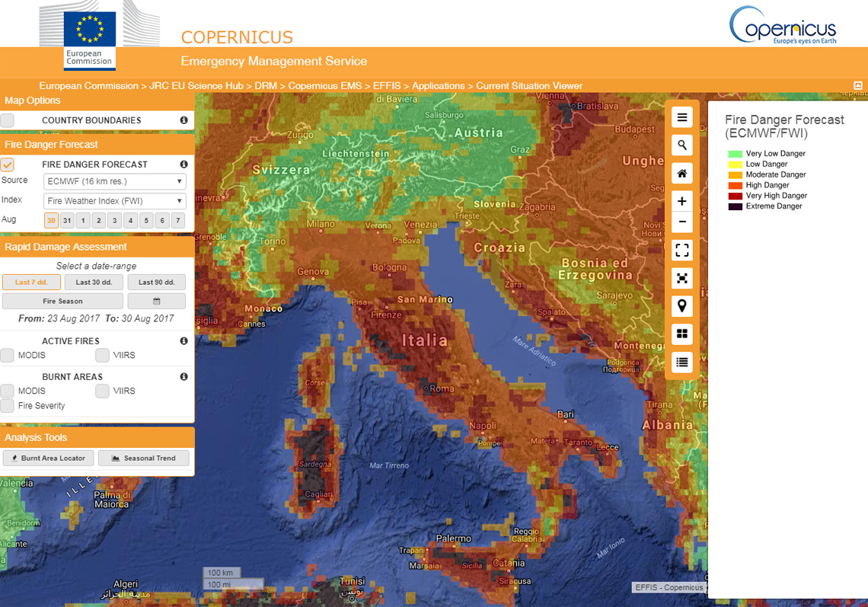Choose Last 7 dd. date range
The height and width of the screenshot is (607, 868).
[x=31, y=282]
